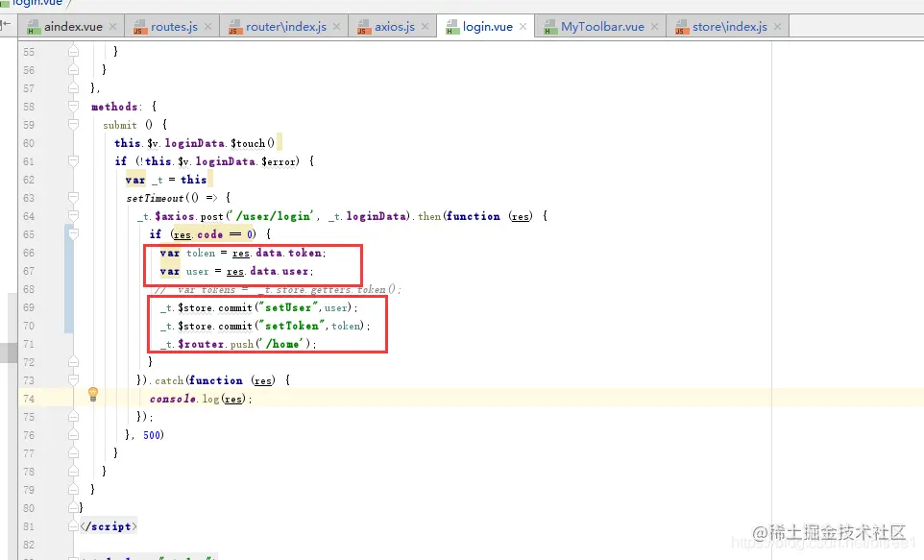
Task: Click the yellow lightbulb intention icon on line 74
Action: 93,395
